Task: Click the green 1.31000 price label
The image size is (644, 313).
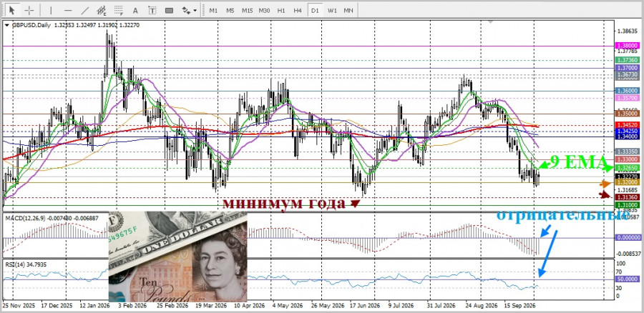Action: pyautogui.click(x=627, y=204)
